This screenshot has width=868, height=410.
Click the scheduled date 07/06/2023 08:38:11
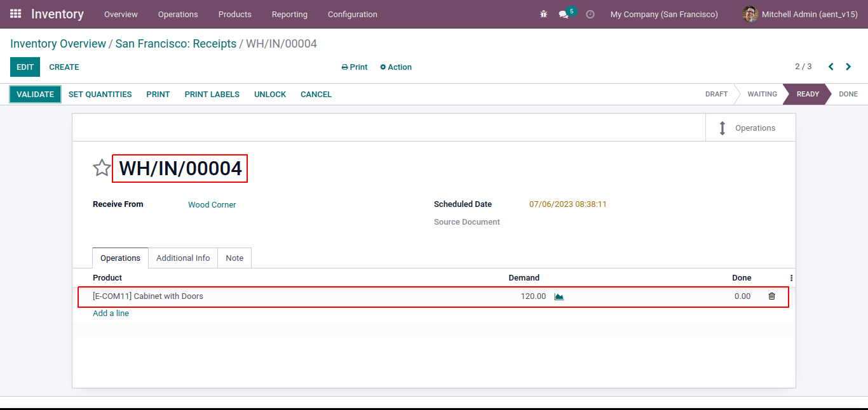click(x=568, y=204)
